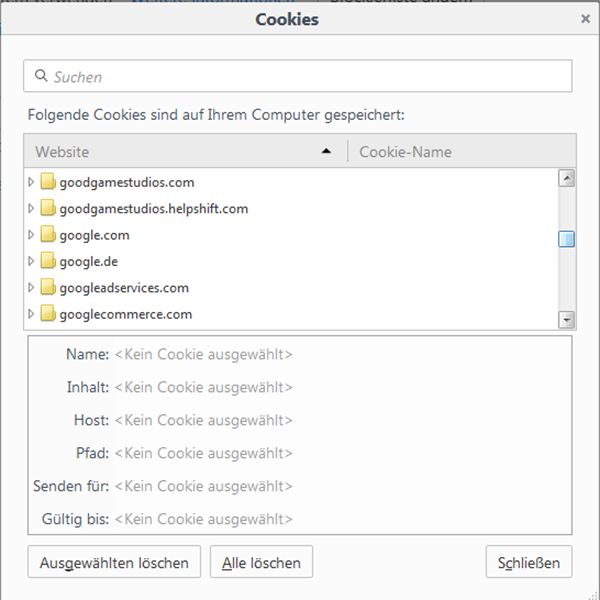600x600 pixels.
Task: Sort by the Cookie-Name column header
Action: 462,151
